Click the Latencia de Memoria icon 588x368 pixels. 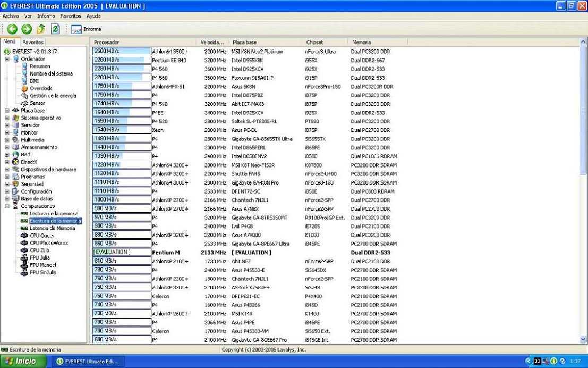(24, 228)
